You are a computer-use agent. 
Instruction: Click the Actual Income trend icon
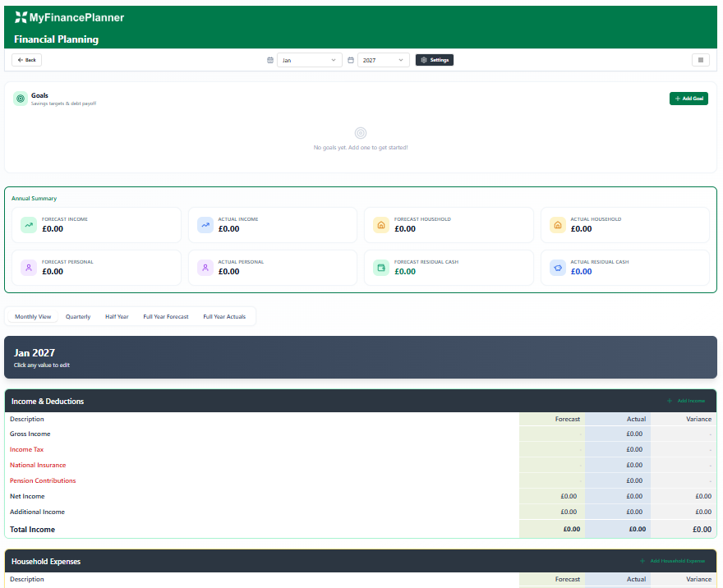click(205, 225)
